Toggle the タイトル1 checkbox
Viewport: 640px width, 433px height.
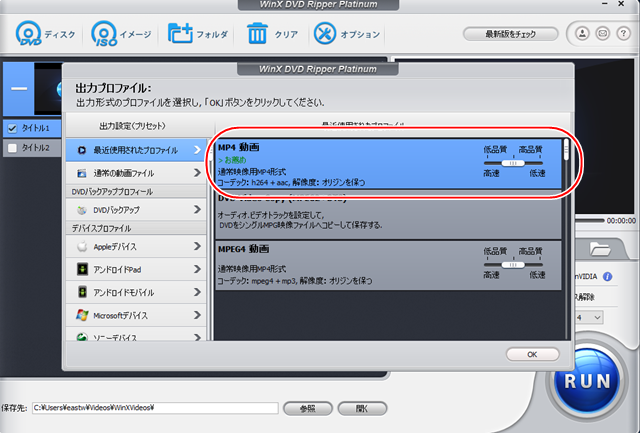[x=12, y=129]
